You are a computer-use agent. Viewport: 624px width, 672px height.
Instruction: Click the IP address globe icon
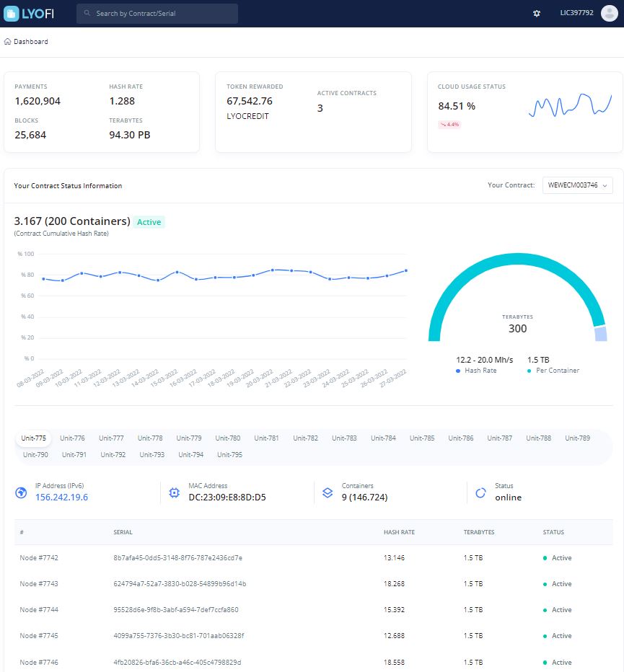(x=21, y=492)
